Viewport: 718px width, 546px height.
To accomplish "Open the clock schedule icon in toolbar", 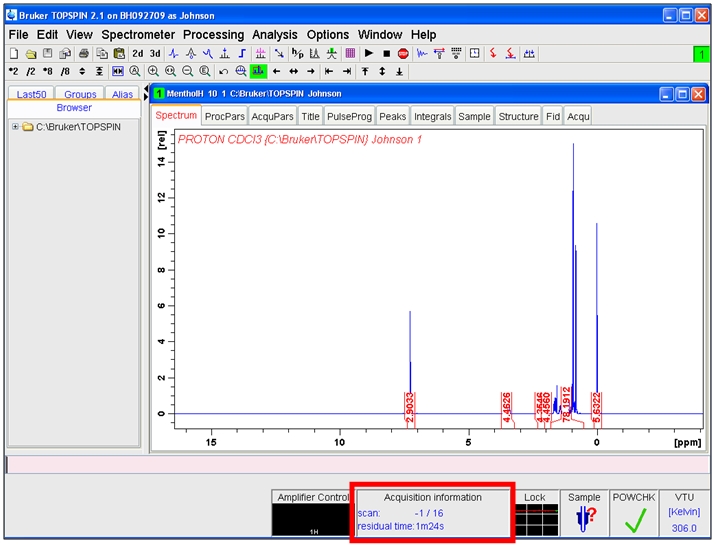I will [x=475, y=54].
